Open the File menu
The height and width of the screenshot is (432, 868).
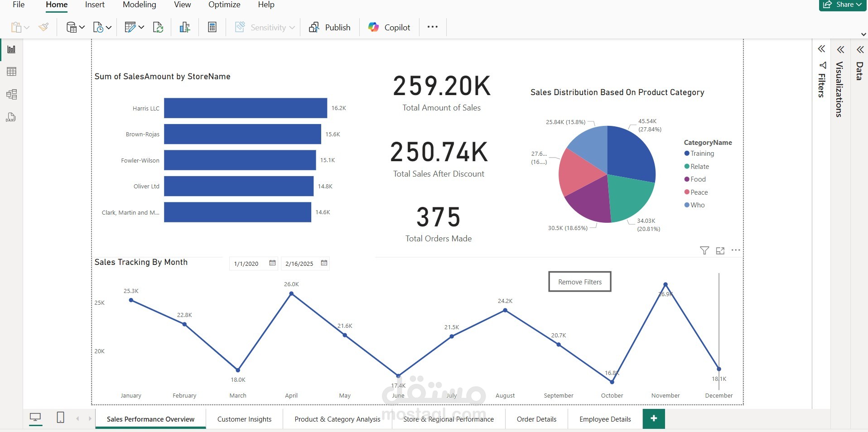pyautogui.click(x=19, y=5)
